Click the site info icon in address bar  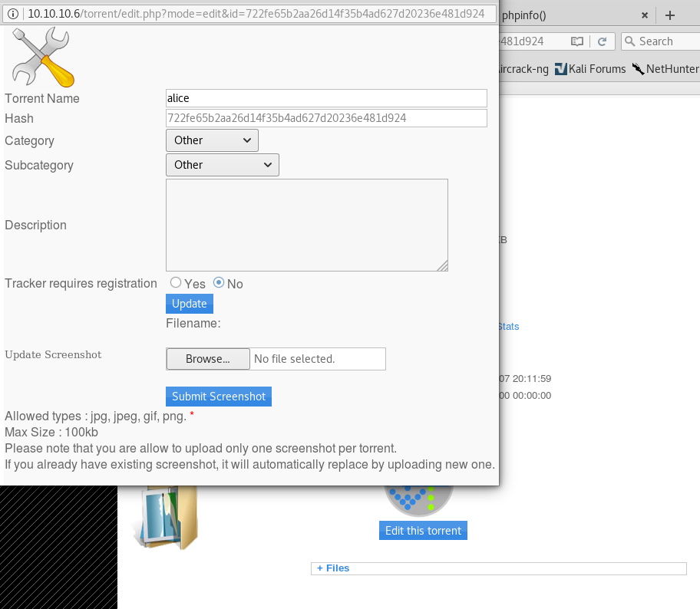coord(13,14)
